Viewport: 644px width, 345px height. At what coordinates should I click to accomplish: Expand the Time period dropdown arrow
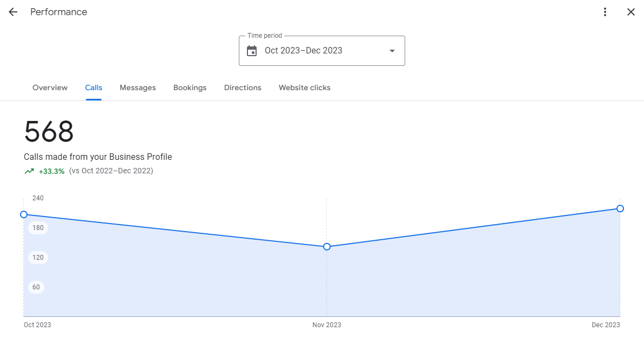pyautogui.click(x=392, y=51)
